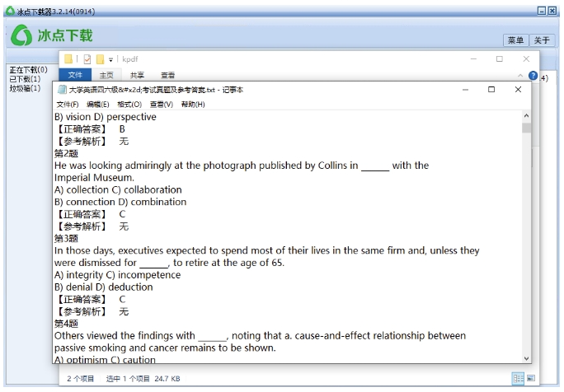The width and height of the screenshot is (564, 392).
Task: Click the line 'A) integrity C) incompetence'
Action: pyautogui.click(x=118, y=275)
